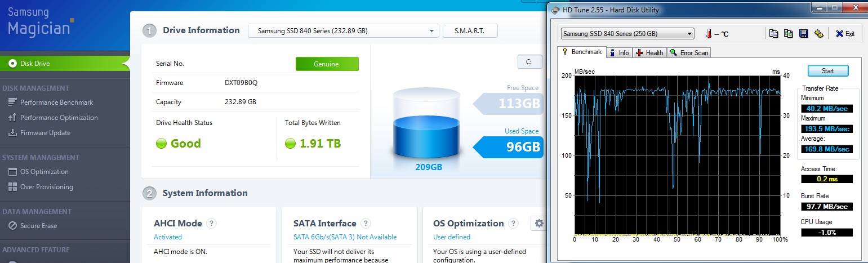The width and height of the screenshot is (868, 263).
Task: Click the 'User defined' link
Action: (x=452, y=237)
